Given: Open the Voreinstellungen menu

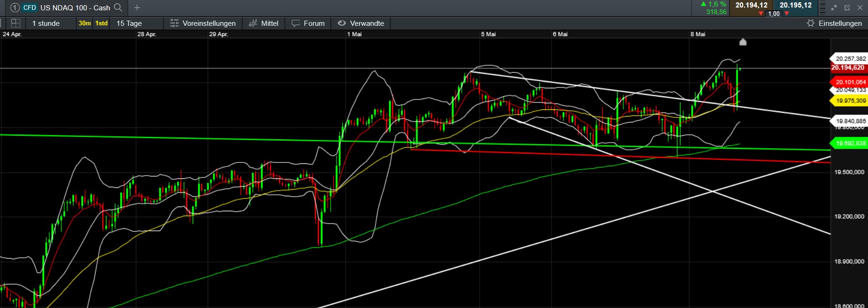Looking at the screenshot, I should 203,23.
